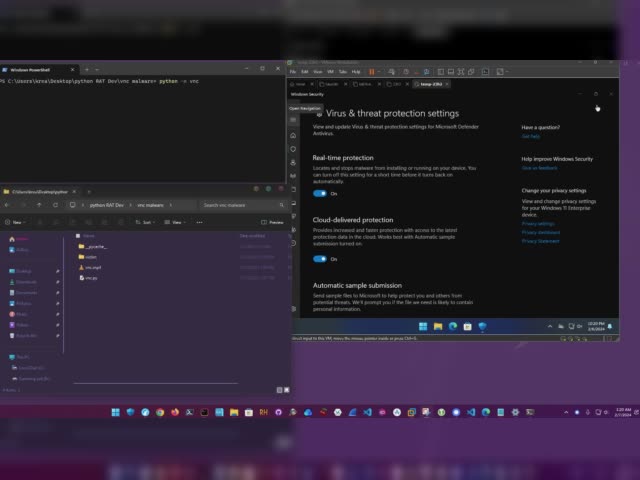Switch File Explorer to details view
Viewport: 640px width, 480px height.
[280, 390]
